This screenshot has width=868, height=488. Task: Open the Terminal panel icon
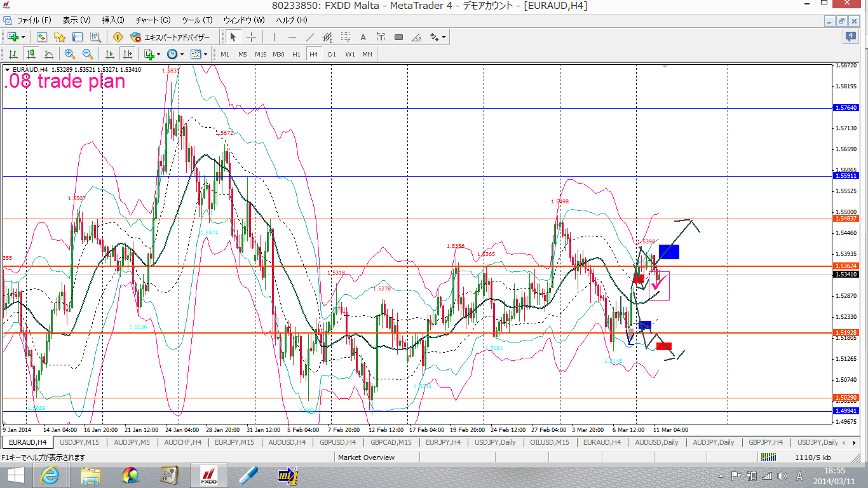click(78, 37)
